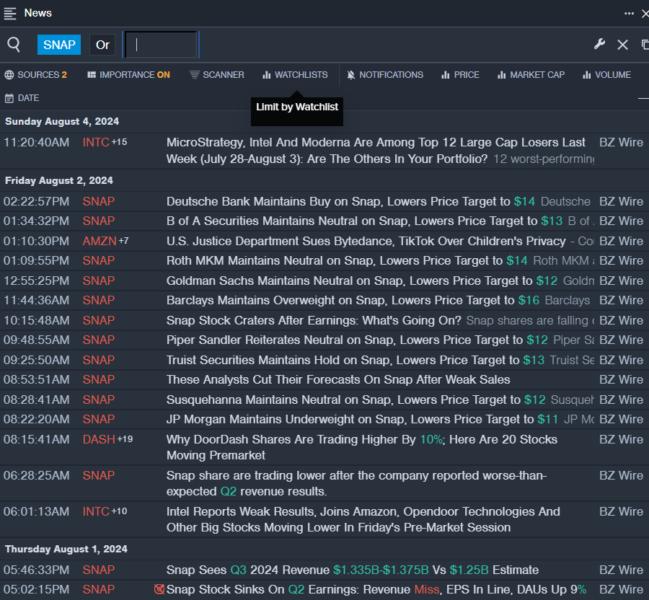Screen dimensions: 649x600
Task: Open Susquehanna Maintains Neutral on Snap headline
Action: tap(356, 400)
